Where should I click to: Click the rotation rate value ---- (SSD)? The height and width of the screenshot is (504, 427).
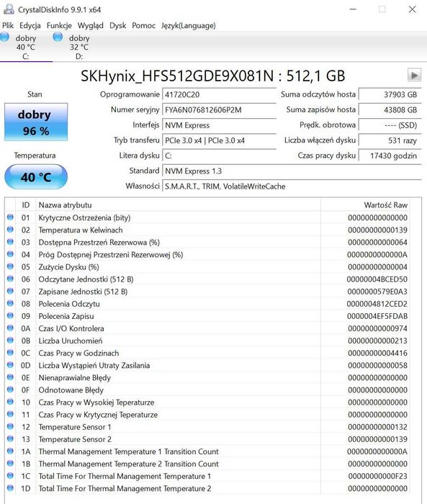[390, 125]
